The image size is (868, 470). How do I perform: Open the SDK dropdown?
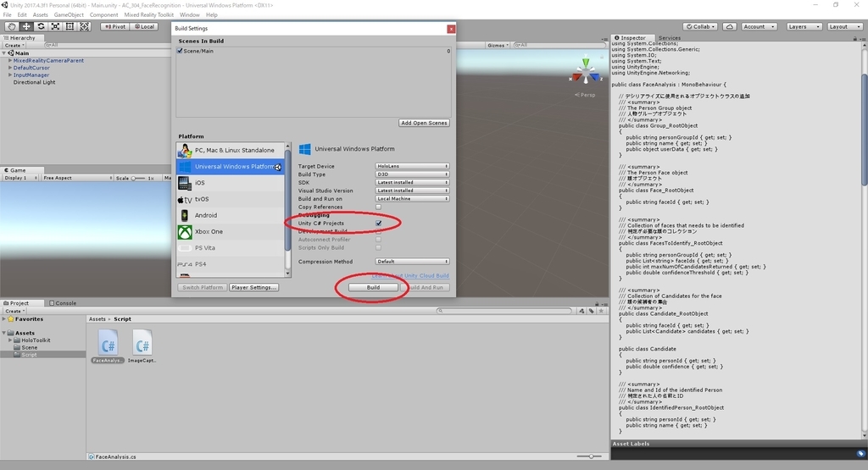point(412,182)
